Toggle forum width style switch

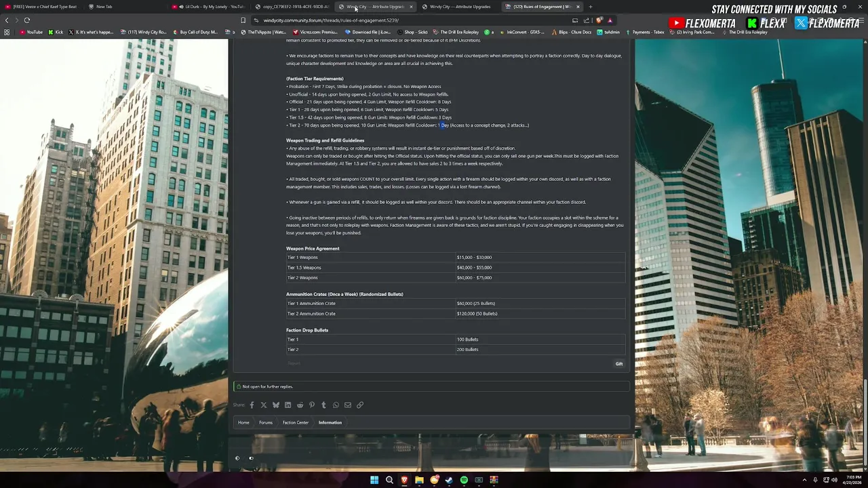click(251, 458)
